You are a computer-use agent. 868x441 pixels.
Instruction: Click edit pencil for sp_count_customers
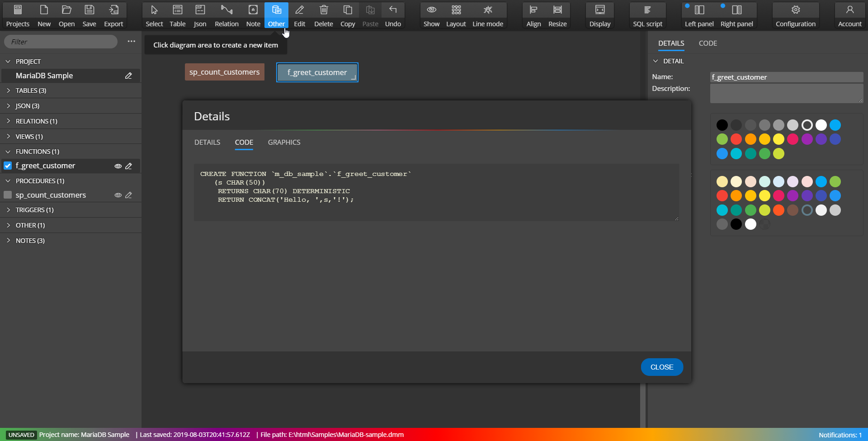tap(128, 195)
